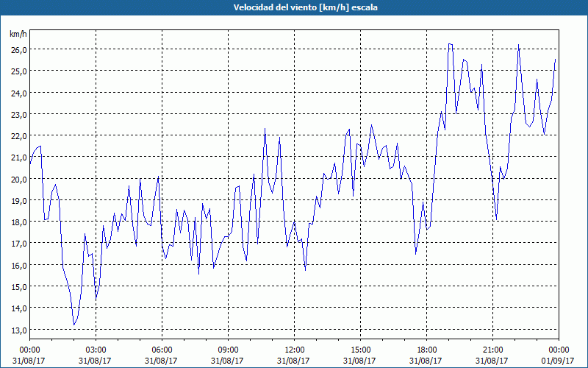Select the 13,0 value on the vertical axis

coord(18,330)
